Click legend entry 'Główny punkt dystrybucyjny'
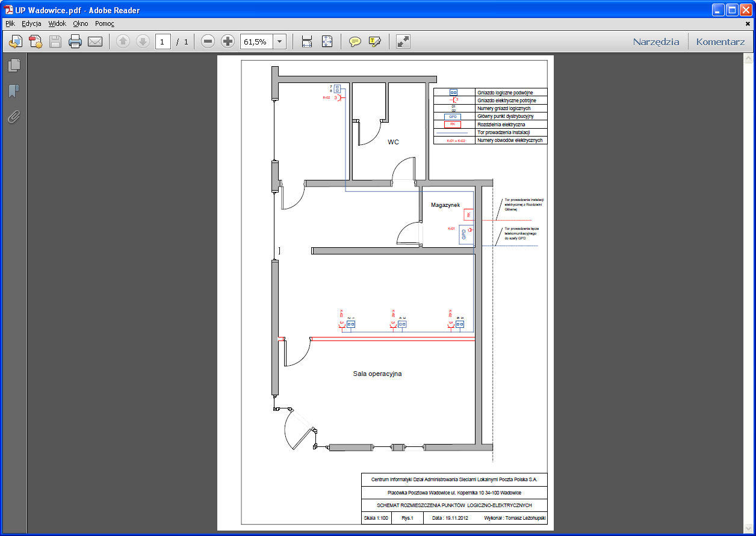Image resolution: width=756 pixels, height=536 pixels. point(505,116)
